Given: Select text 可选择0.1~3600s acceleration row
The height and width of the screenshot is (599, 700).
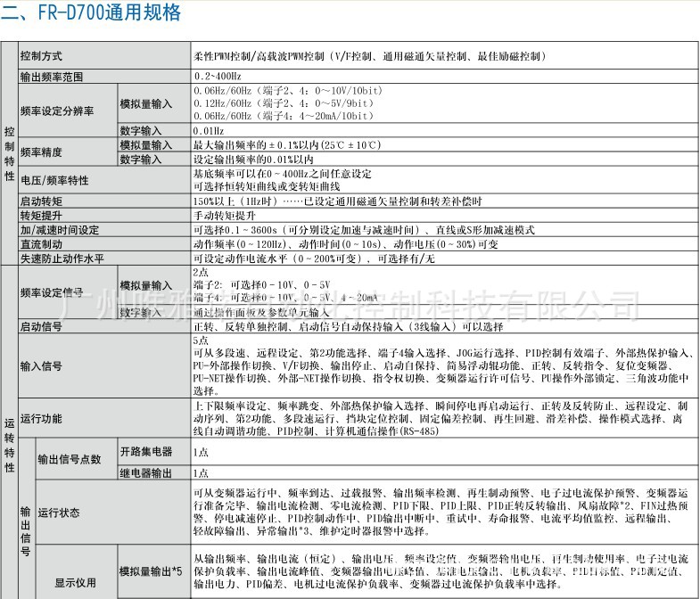Looking at the screenshot, I should tap(364, 230).
